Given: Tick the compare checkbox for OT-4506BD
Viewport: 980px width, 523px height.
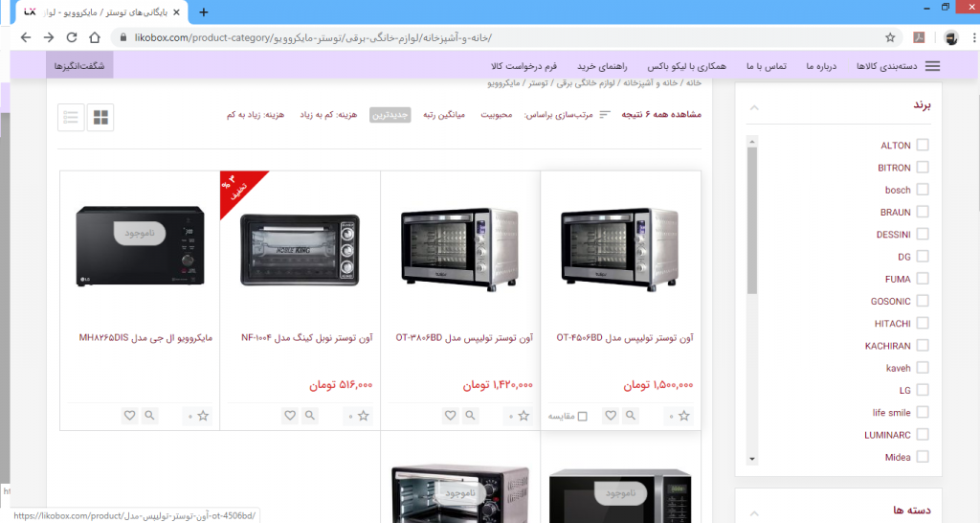Looking at the screenshot, I should pyautogui.click(x=583, y=417).
